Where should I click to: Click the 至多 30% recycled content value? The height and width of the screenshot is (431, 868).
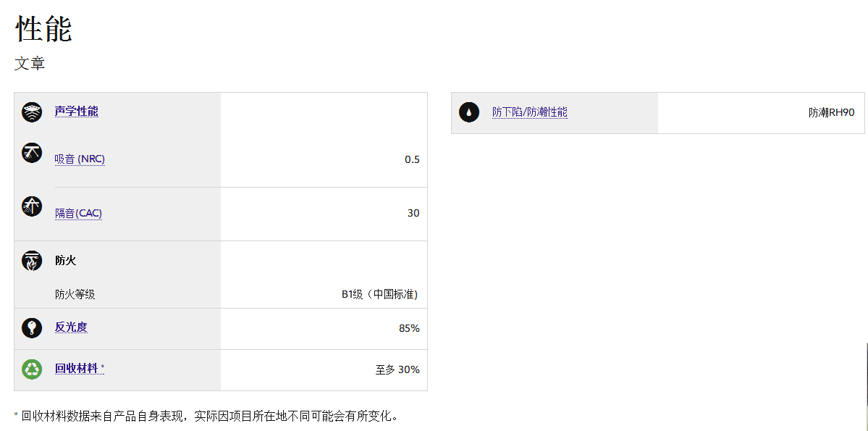(x=397, y=369)
